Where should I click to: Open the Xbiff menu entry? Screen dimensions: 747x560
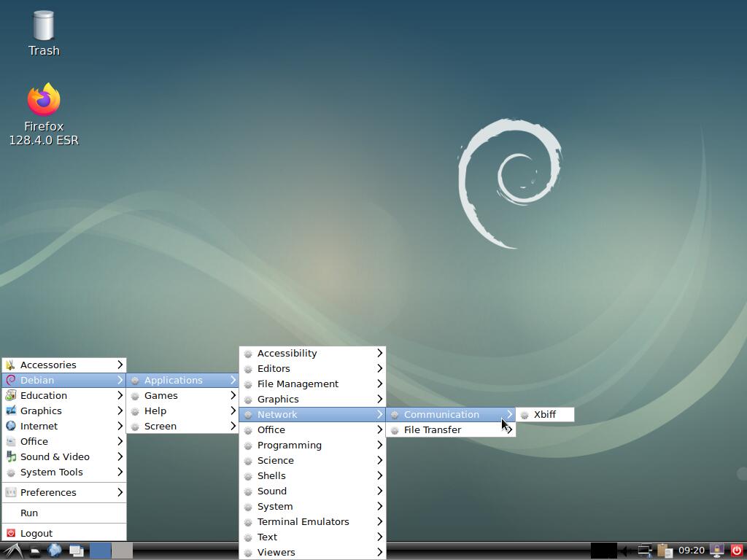click(544, 414)
